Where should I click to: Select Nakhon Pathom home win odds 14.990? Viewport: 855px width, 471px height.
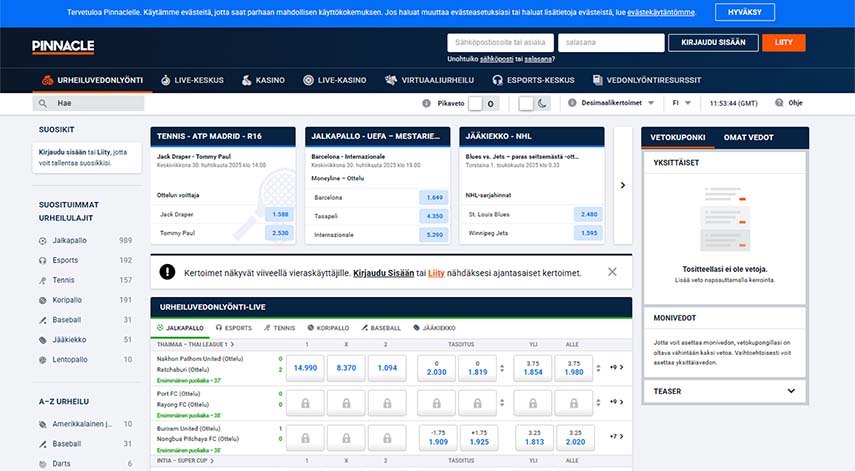[x=305, y=368]
